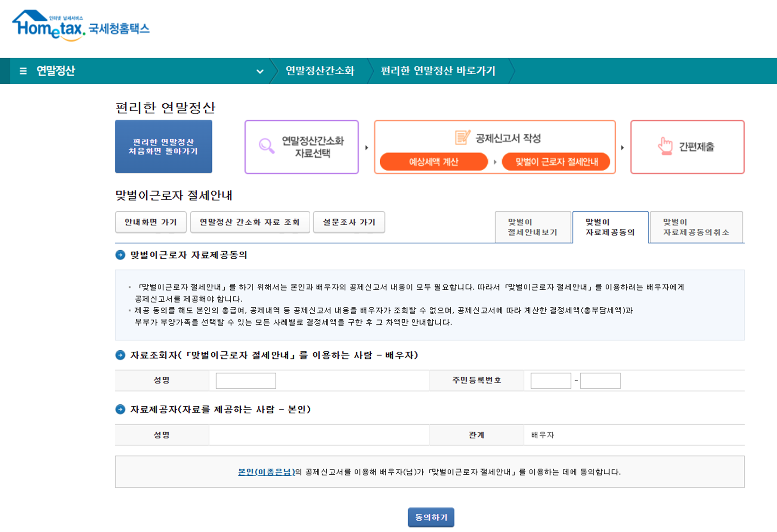Click 맞벌이근로자 절세안내 section heading

(174, 195)
